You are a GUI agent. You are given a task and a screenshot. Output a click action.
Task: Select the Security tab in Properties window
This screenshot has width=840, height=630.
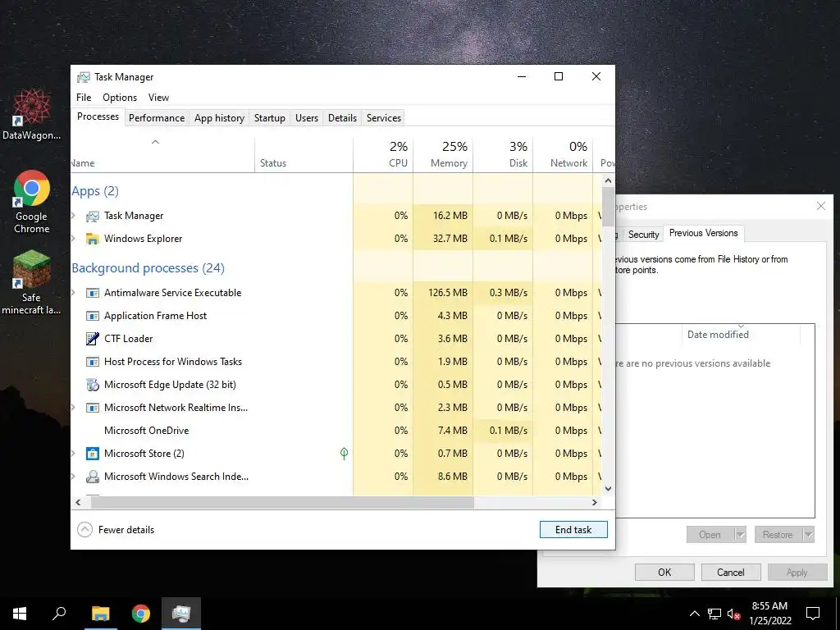click(643, 234)
